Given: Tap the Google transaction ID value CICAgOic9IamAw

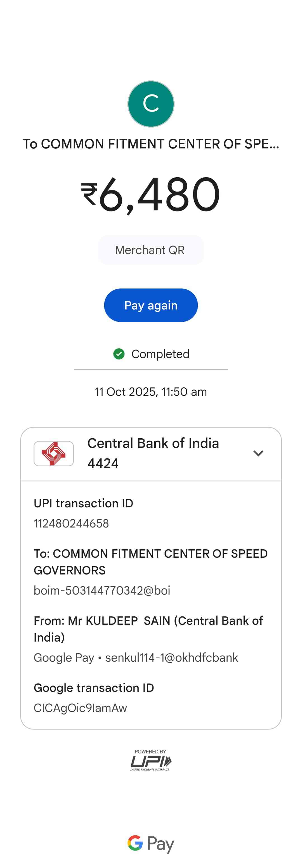Looking at the screenshot, I should pos(80,708).
